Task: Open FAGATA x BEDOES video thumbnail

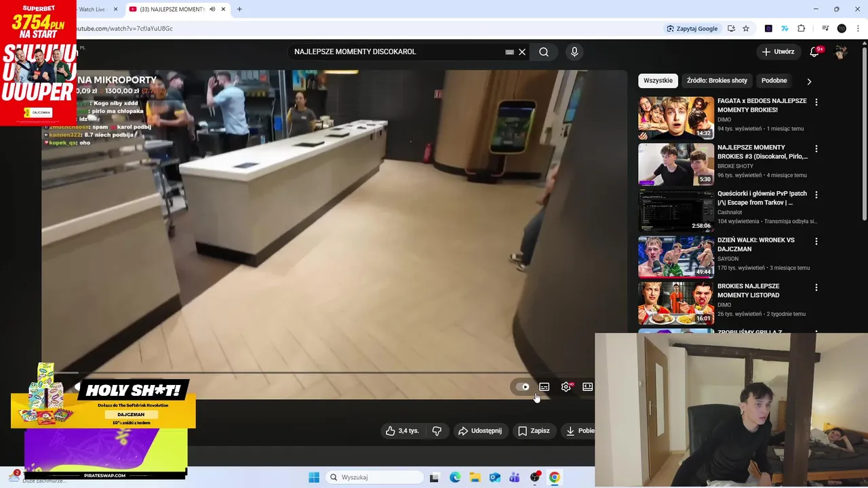Action: [676, 118]
